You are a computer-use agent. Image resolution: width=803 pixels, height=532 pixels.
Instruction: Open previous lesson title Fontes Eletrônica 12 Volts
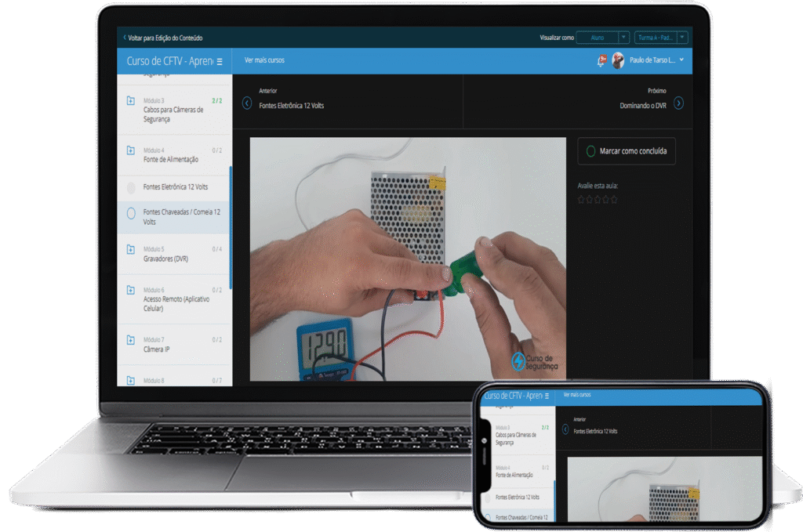[x=292, y=106]
